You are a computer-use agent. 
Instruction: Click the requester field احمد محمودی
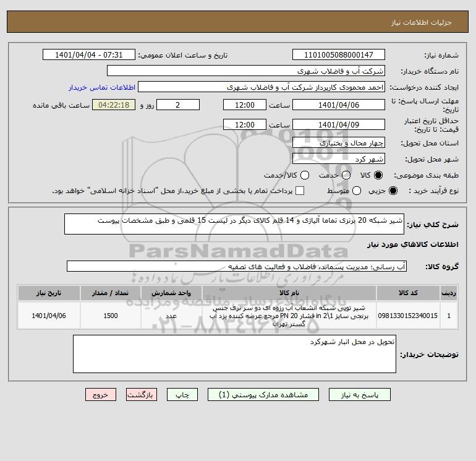(x=261, y=87)
